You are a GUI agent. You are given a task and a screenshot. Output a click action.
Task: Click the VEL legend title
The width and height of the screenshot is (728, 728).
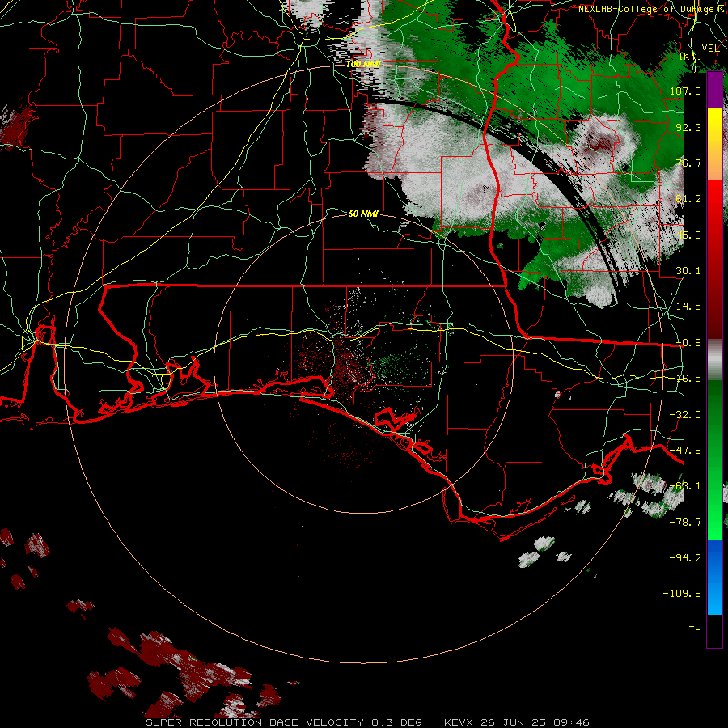(710, 49)
